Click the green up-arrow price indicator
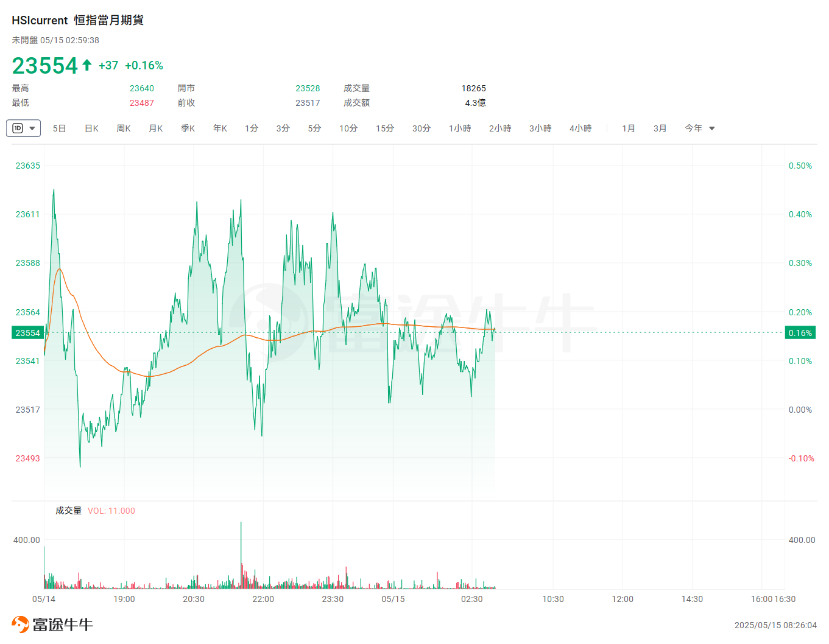 87,65
